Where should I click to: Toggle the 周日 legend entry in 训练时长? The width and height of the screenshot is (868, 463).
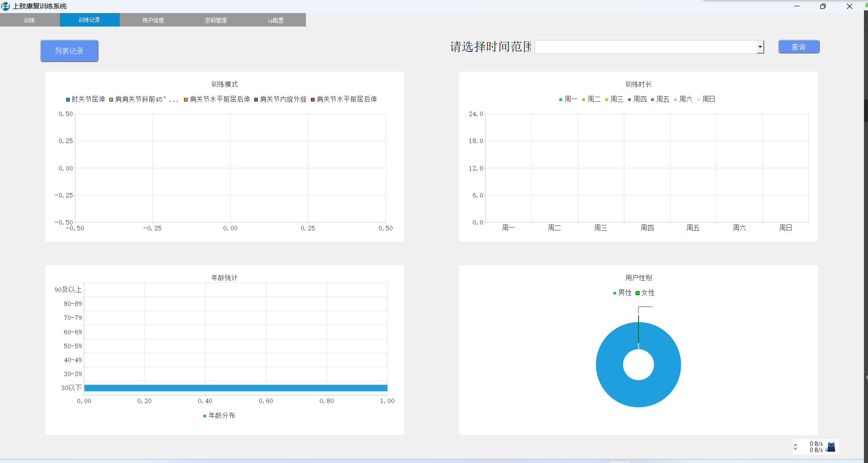pyautogui.click(x=706, y=99)
